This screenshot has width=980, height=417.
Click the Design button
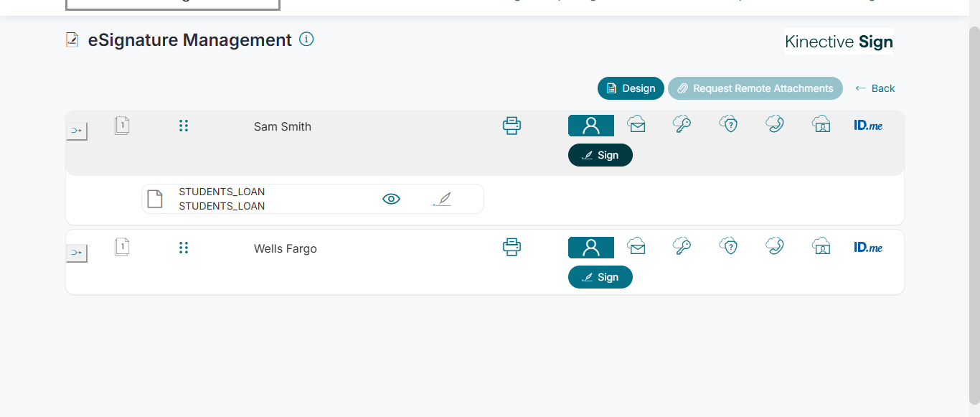631,88
